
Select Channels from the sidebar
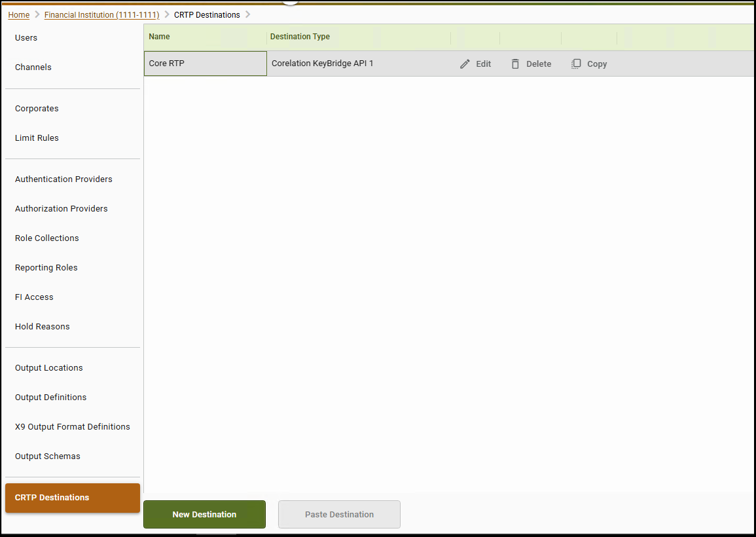pyautogui.click(x=33, y=67)
